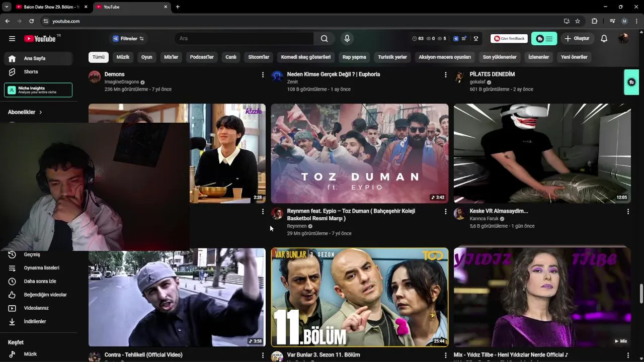Click the page vertical scrollbar thumb
644x362 pixels.
pyautogui.click(x=641, y=294)
